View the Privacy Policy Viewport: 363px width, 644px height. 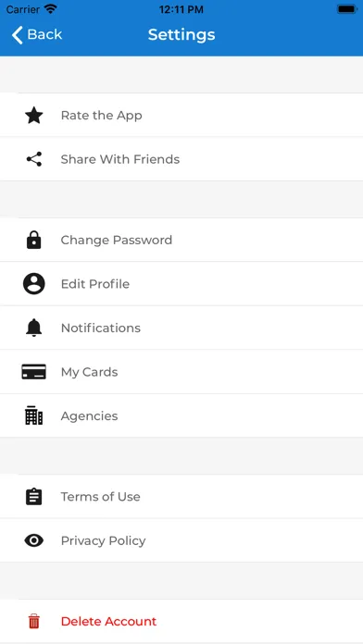181,540
